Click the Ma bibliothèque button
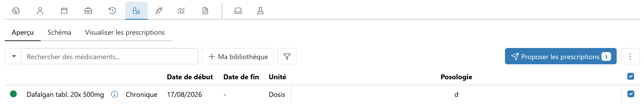The width and height of the screenshot is (644, 108). pyautogui.click(x=238, y=56)
